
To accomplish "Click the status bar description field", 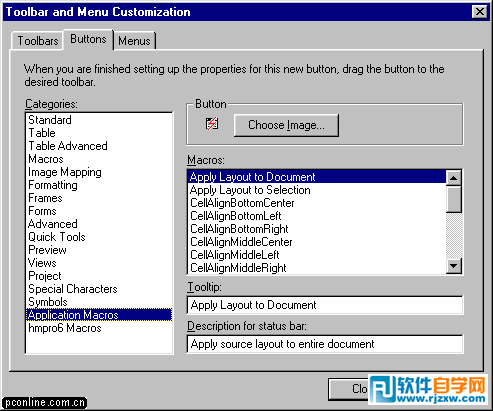I will click(325, 344).
